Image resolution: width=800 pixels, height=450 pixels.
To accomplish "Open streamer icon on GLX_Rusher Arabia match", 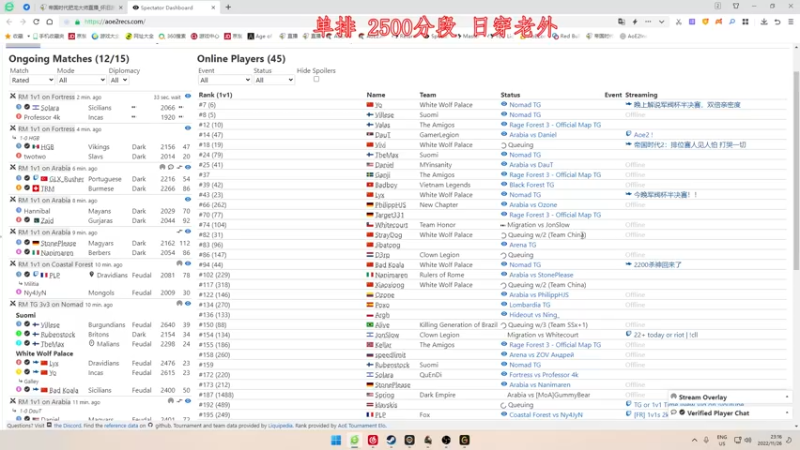I will tap(162, 167).
